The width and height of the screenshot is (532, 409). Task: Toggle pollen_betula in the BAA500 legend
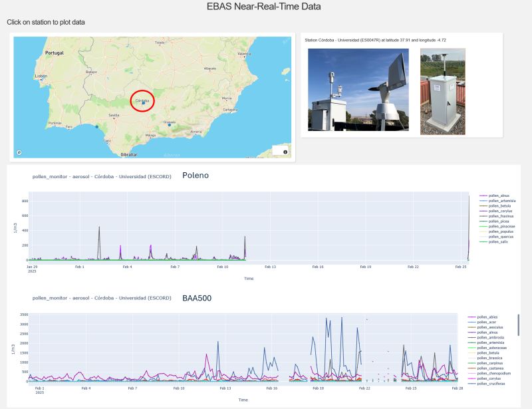(x=483, y=353)
